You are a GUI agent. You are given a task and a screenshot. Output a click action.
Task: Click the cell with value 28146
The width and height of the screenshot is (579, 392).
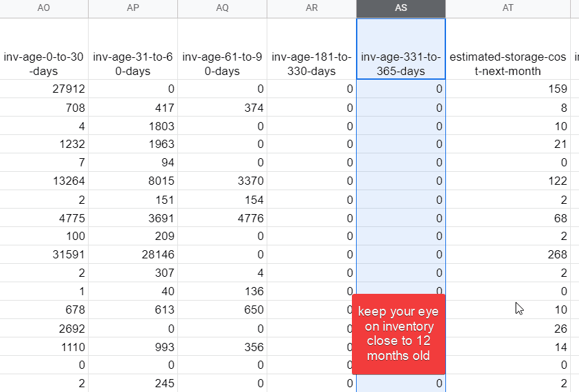coord(133,255)
